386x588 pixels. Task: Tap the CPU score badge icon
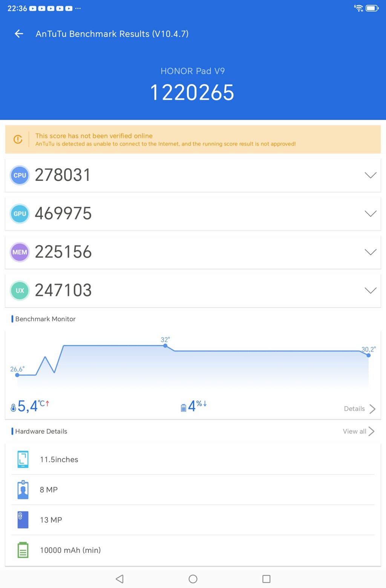point(20,175)
